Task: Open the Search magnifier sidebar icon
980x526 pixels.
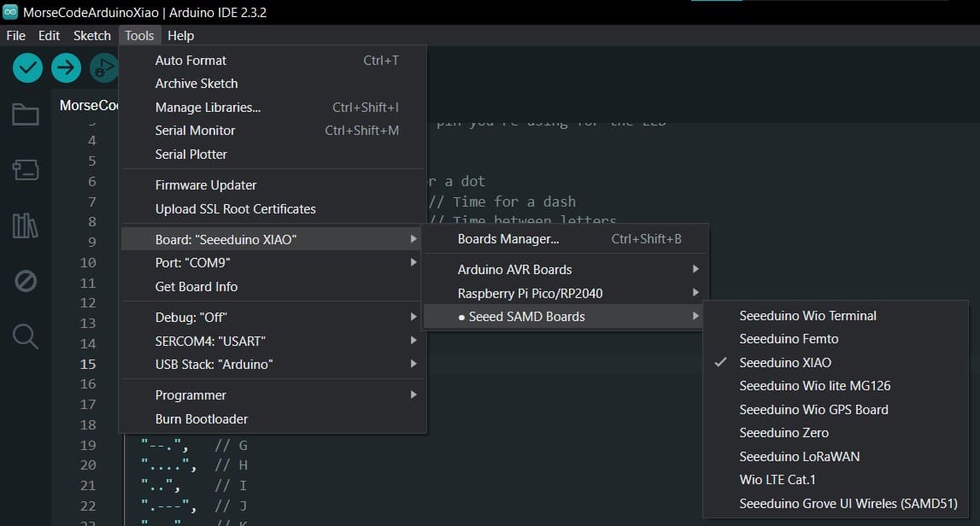Action: 26,336
